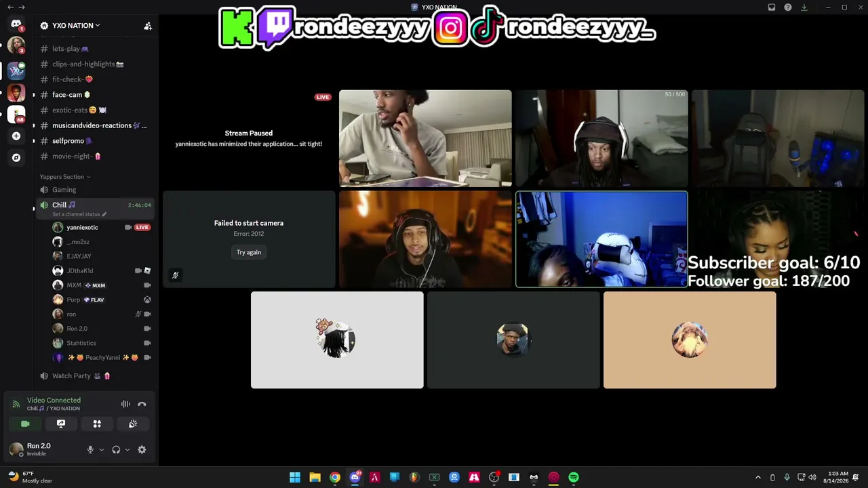The image size is (868, 488).
Task: Click Try again on the failed camera
Action: 249,252
